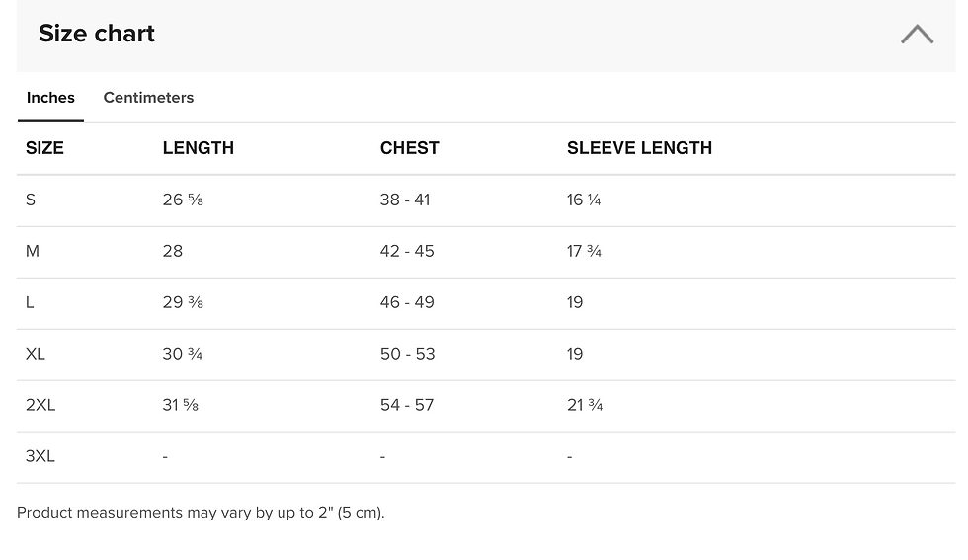Select the 3XL size row label
Image resolution: width=968 pixels, height=560 pixels.
coord(40,456)
